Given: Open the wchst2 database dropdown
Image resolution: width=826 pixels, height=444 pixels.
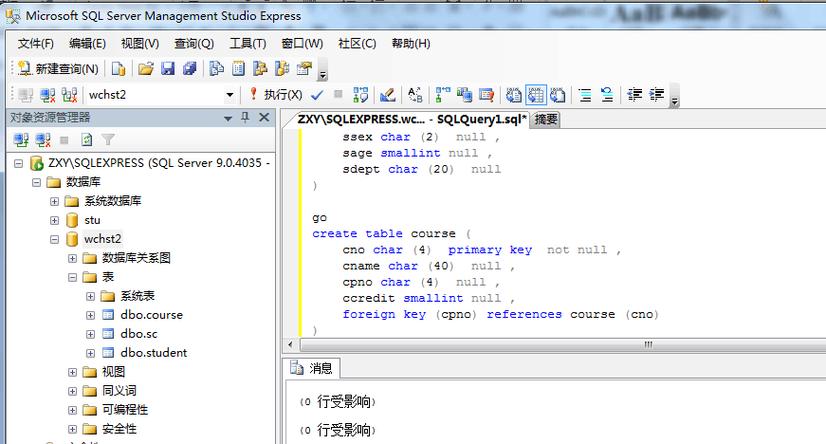Looking at the screenshot, I should (229, 95).
